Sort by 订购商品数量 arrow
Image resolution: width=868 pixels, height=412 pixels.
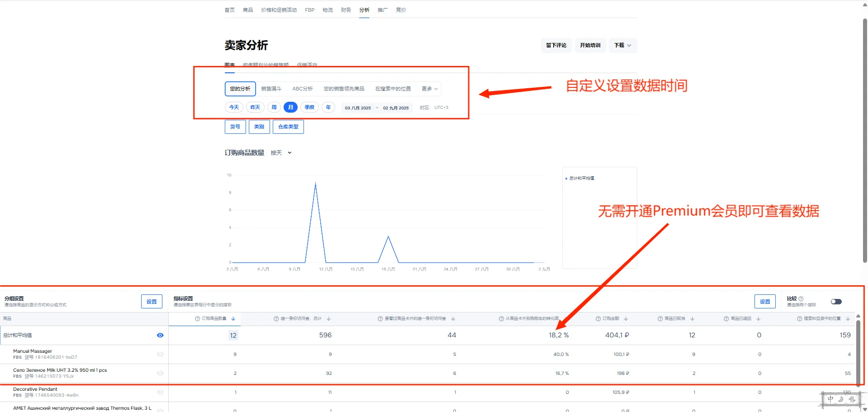(x=233, y=319)
